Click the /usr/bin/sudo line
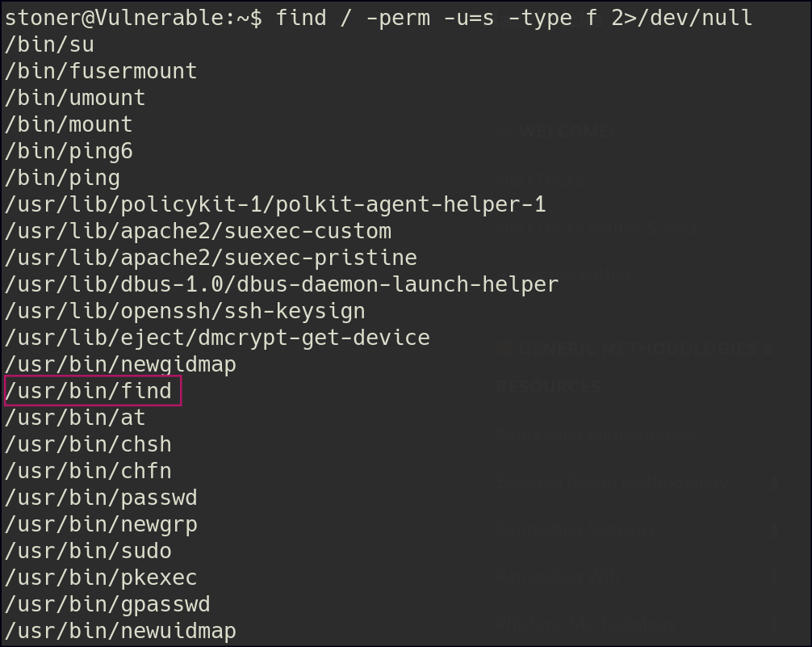This screenshot has width=812, height=647. pyautogui.click(x=87, y=551)
